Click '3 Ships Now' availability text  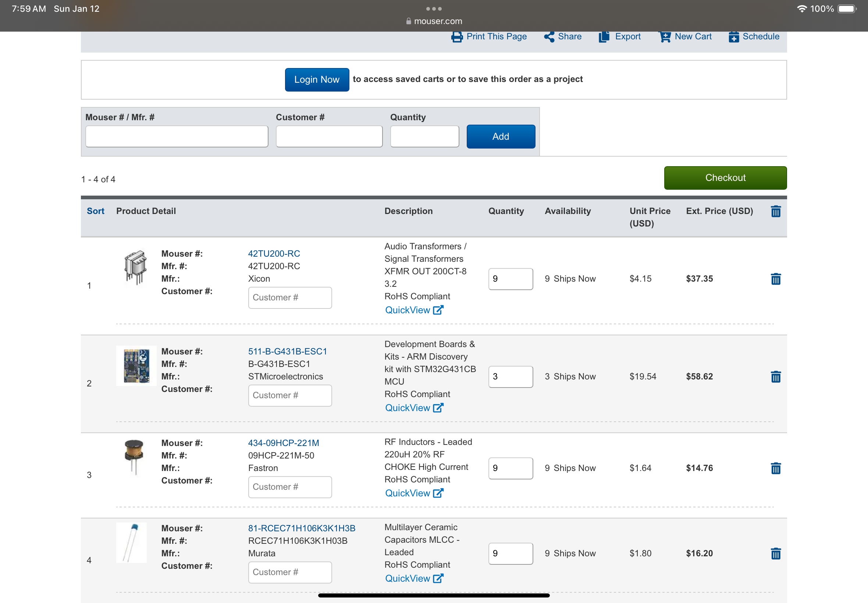tap(570, 377)
